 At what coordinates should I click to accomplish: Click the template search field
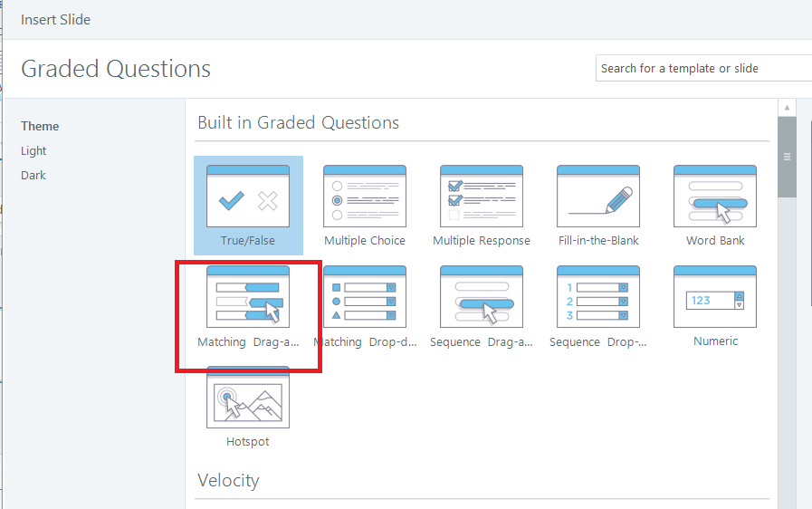pos(702,68)
